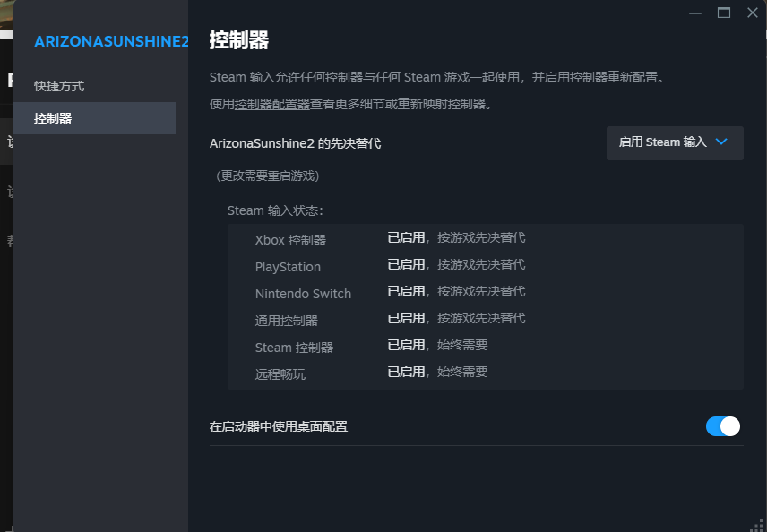The width and height of the screenshot is (767, 532).
Task: Click the ARIZONASUNSHINE2 title
Action: (x=111, y=41)
